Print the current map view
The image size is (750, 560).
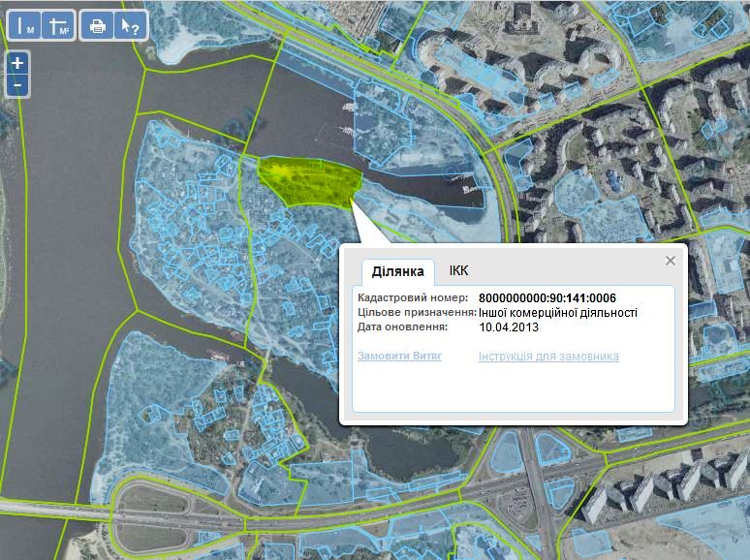click(x=98, y=25)
